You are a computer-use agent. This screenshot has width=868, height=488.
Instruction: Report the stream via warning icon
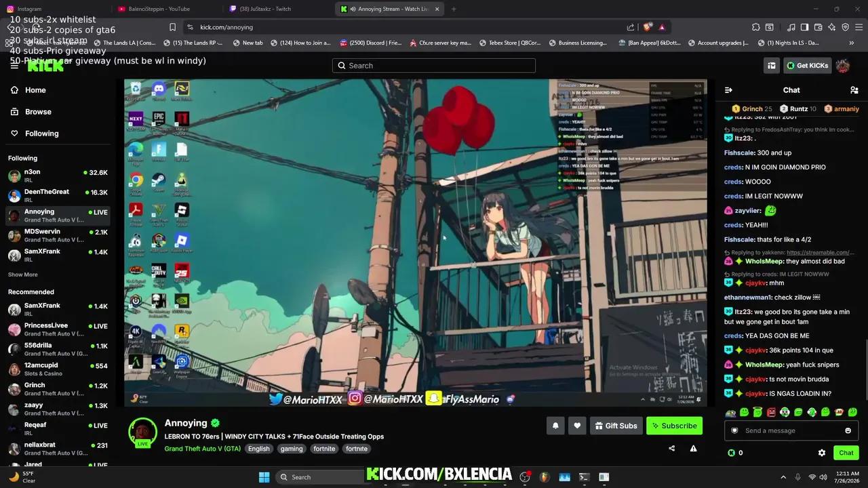pyautogui.click(x=693, y=448)
